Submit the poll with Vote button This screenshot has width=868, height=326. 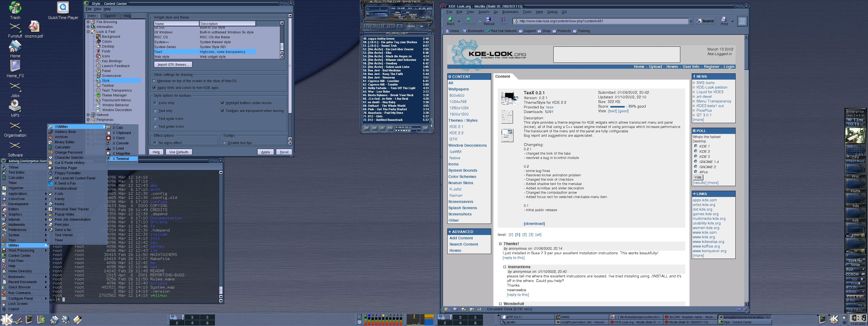697,177
